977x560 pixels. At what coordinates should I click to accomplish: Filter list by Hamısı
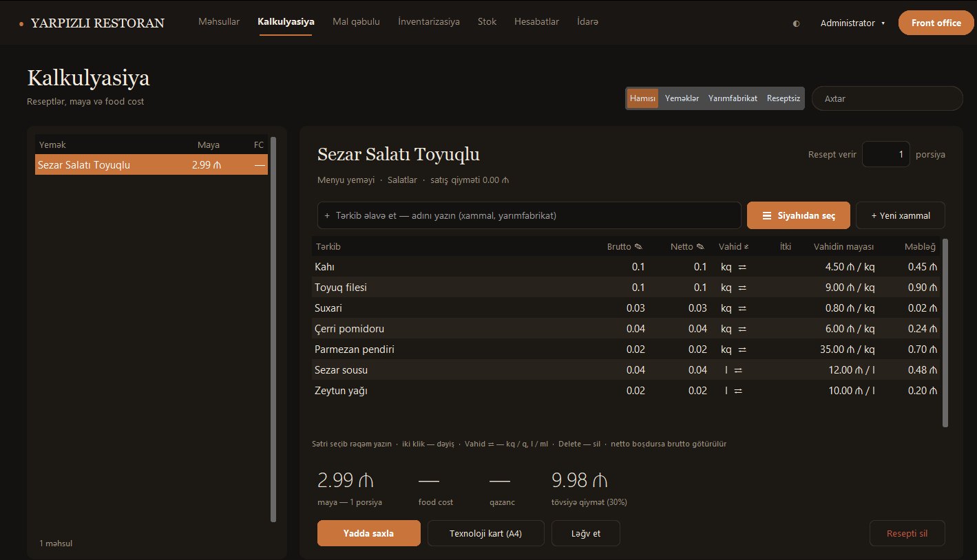[x=642, y=98]
